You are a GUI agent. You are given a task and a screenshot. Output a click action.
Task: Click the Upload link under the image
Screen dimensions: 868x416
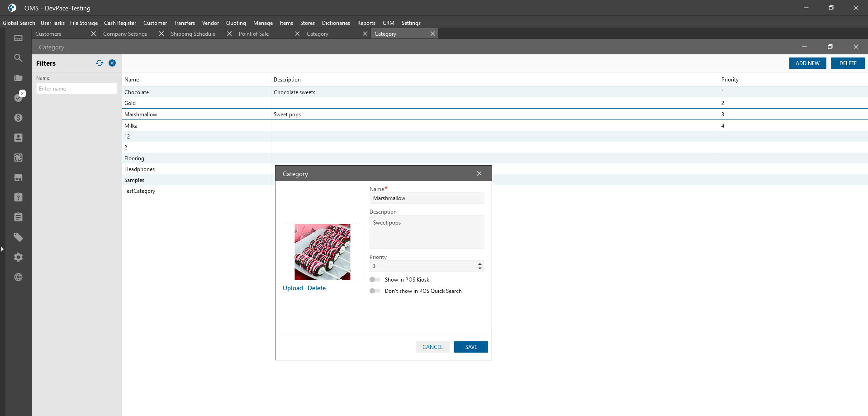click(293, 288)
